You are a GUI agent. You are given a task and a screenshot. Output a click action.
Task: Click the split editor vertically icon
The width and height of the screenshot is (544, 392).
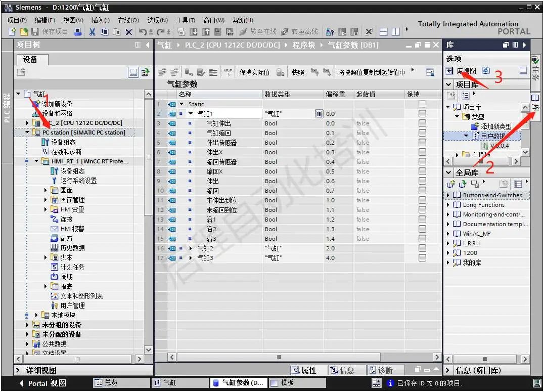(x=395, y=32)
